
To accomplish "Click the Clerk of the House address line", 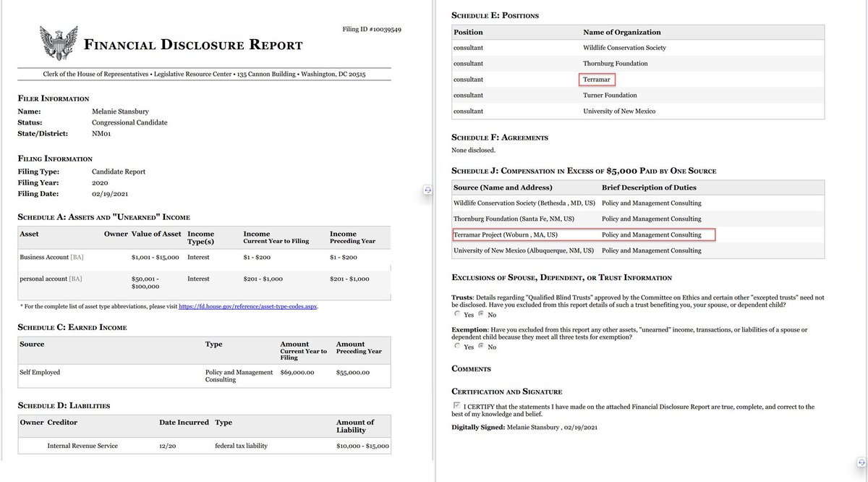I will [204, 75].
